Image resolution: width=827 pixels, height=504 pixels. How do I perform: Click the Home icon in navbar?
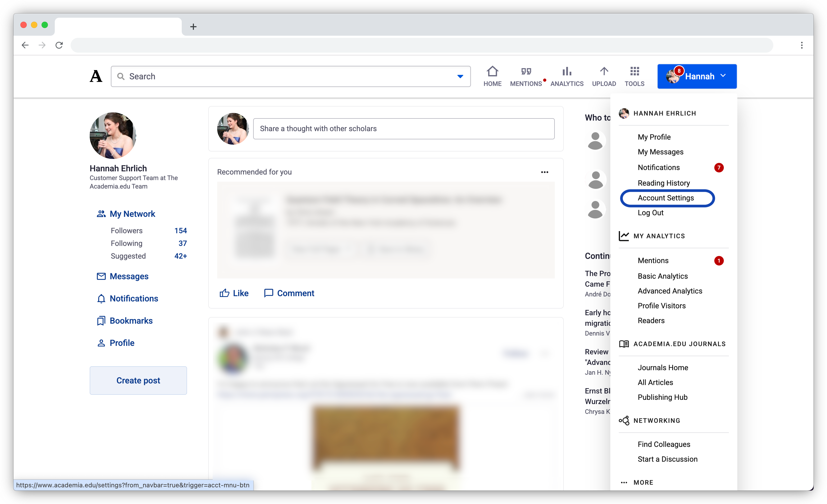(x=492, y=71)
